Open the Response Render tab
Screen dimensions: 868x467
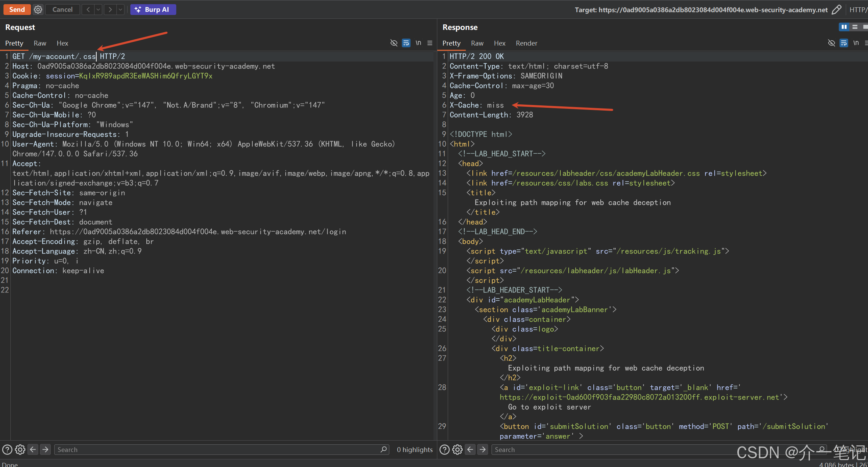pyautogui.click(x=526, y=43)
